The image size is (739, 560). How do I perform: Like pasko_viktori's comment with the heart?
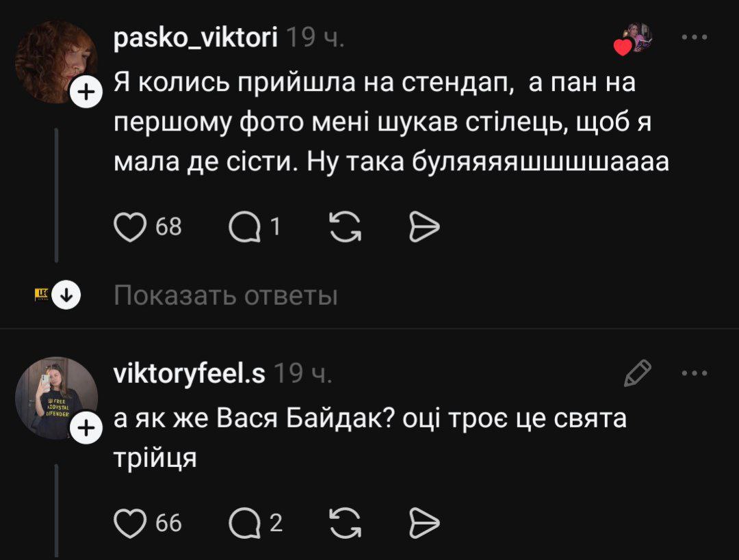[128, 227]
